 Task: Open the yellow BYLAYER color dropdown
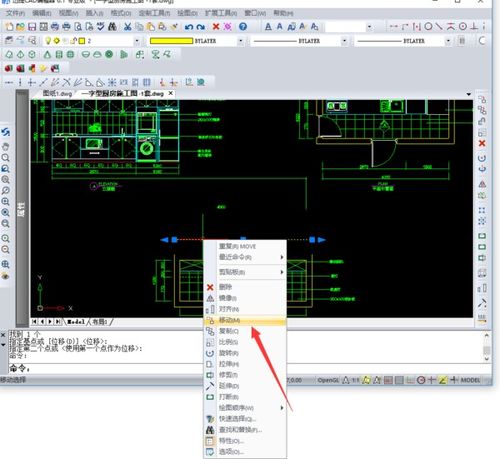(x=241, y=41)
